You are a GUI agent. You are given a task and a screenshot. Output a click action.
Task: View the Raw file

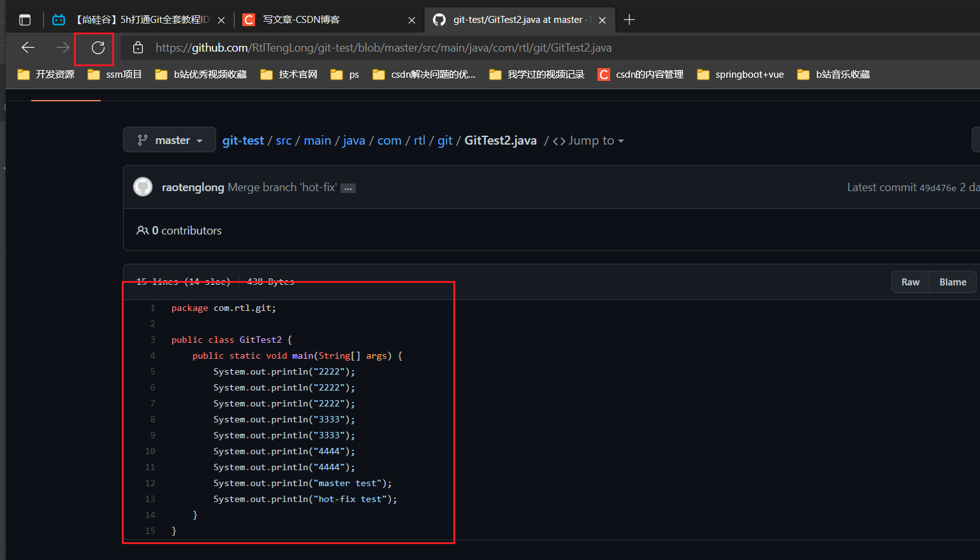tap(911, 282)
